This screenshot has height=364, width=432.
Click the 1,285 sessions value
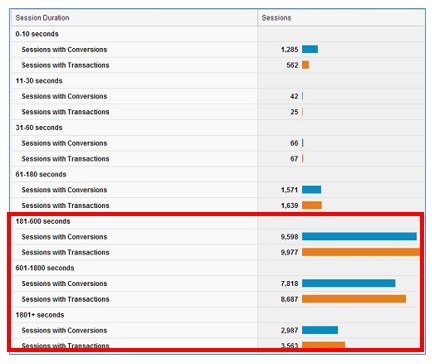(x=289, y=50)
